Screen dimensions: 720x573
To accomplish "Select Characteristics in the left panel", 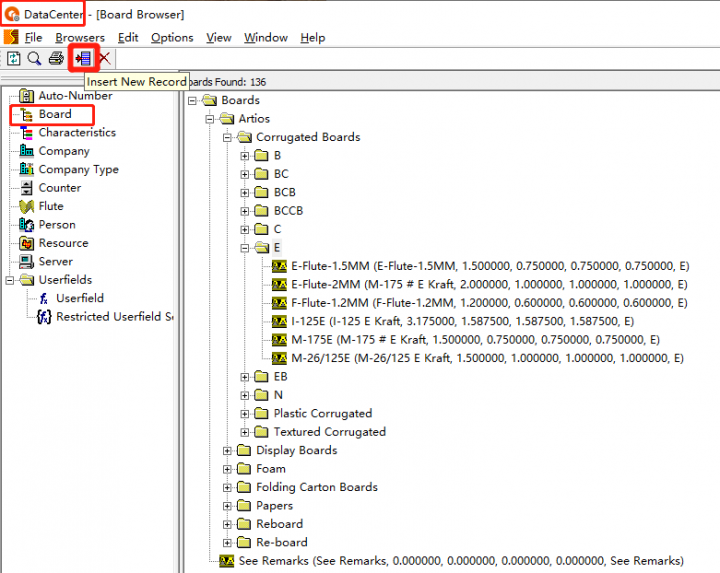I will (x=77, y=133).
